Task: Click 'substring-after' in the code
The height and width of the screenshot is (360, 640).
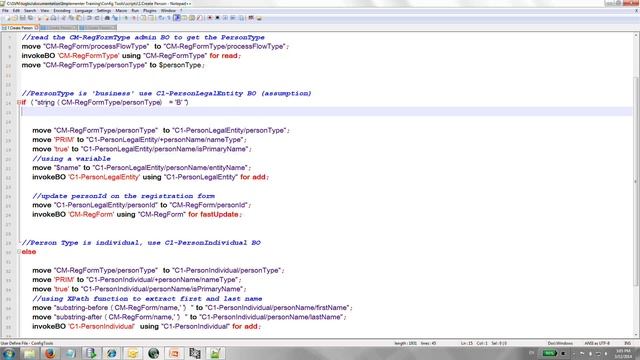Action: point(79,317)
